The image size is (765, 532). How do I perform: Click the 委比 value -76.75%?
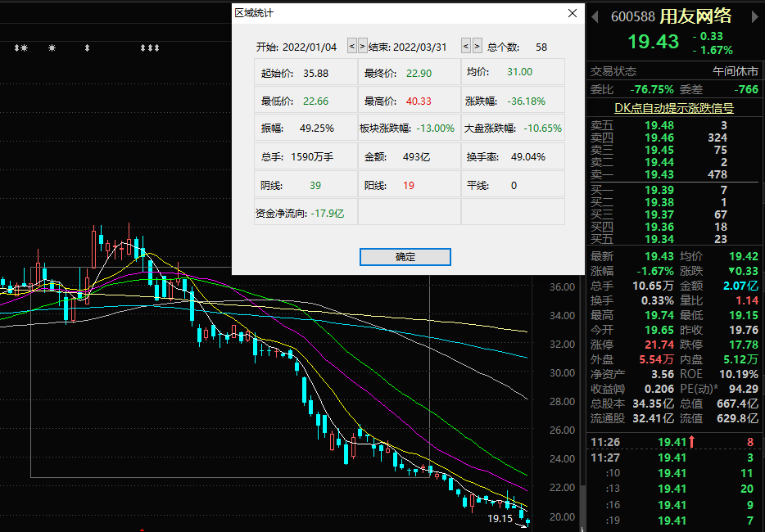pos(652,89)
